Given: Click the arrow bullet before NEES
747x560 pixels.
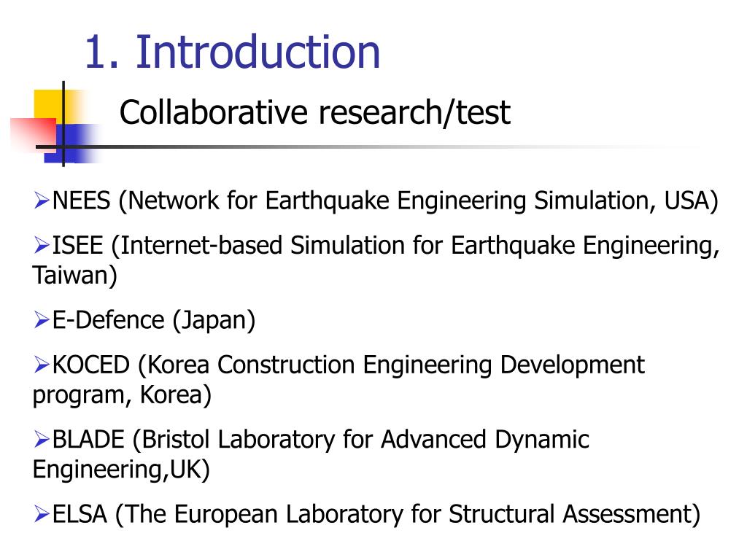Looking at the screenshot, I should pos(42,201).
